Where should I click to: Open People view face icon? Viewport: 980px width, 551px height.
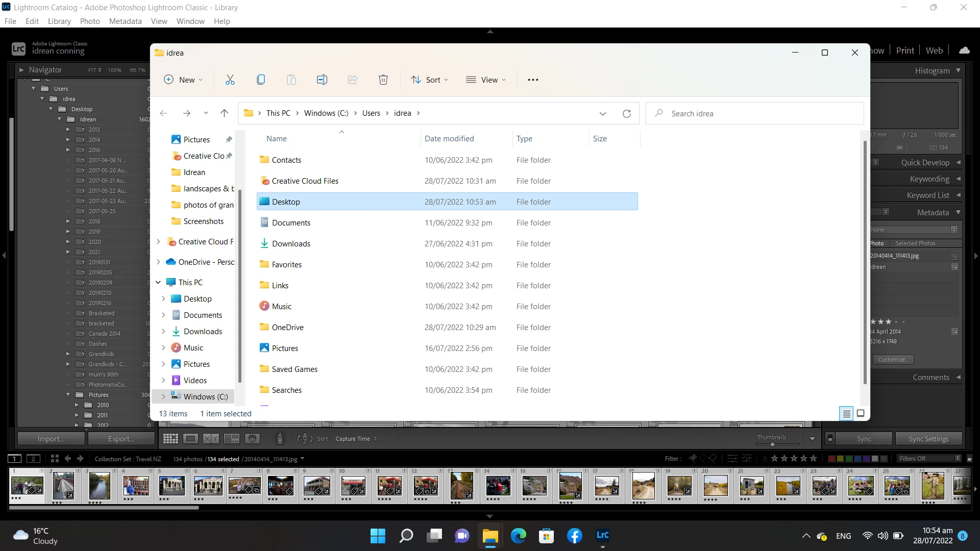[x=252, y=439]
